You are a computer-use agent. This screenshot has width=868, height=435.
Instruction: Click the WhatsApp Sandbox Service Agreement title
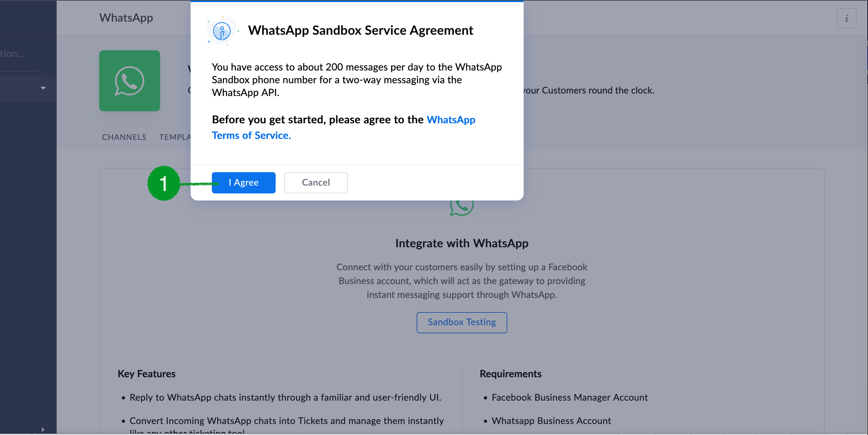[x=360, y=30]
